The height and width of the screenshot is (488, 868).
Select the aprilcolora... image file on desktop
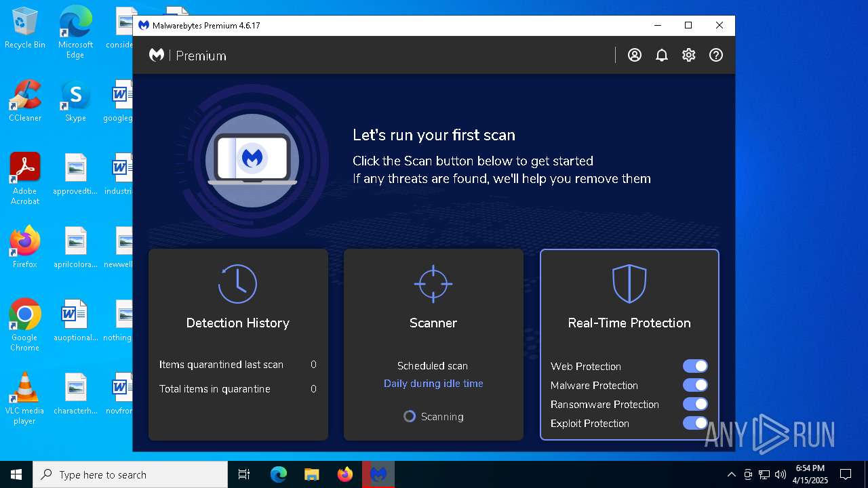coord(75,247)
